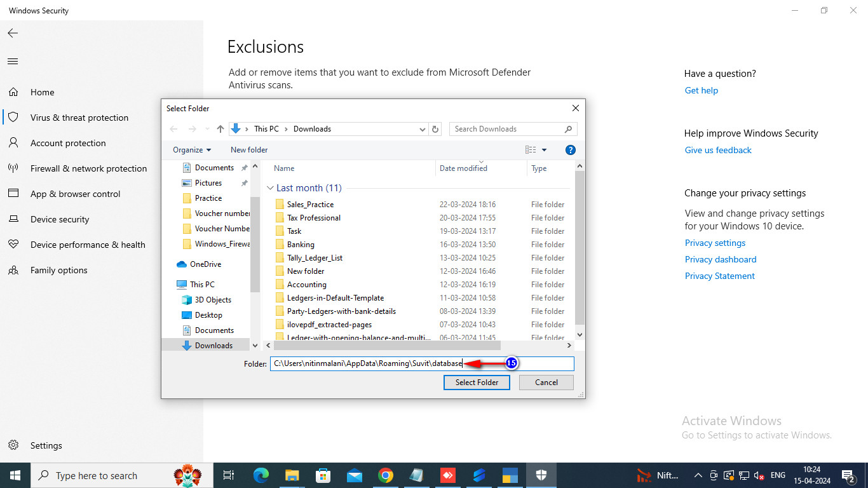The width and height of the screenshot is (868, 488).
Task: Sort by Date modified column
Action: [x=463, y=168]
